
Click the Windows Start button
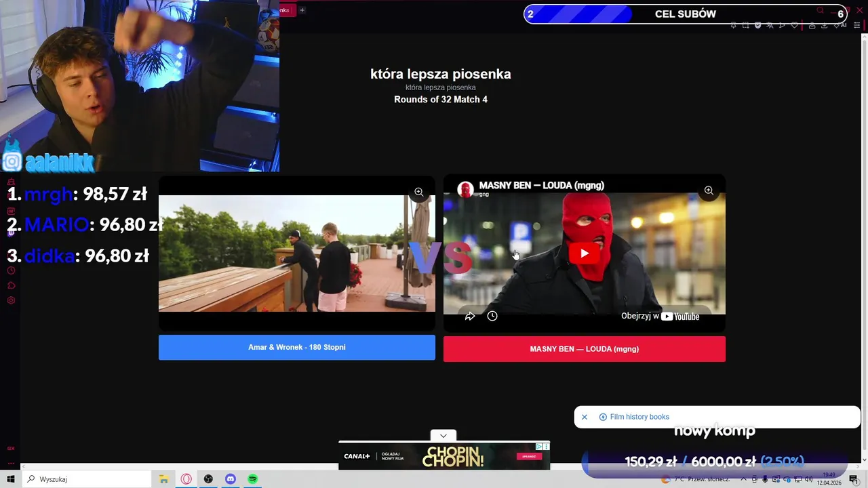(x=11, y=479)
